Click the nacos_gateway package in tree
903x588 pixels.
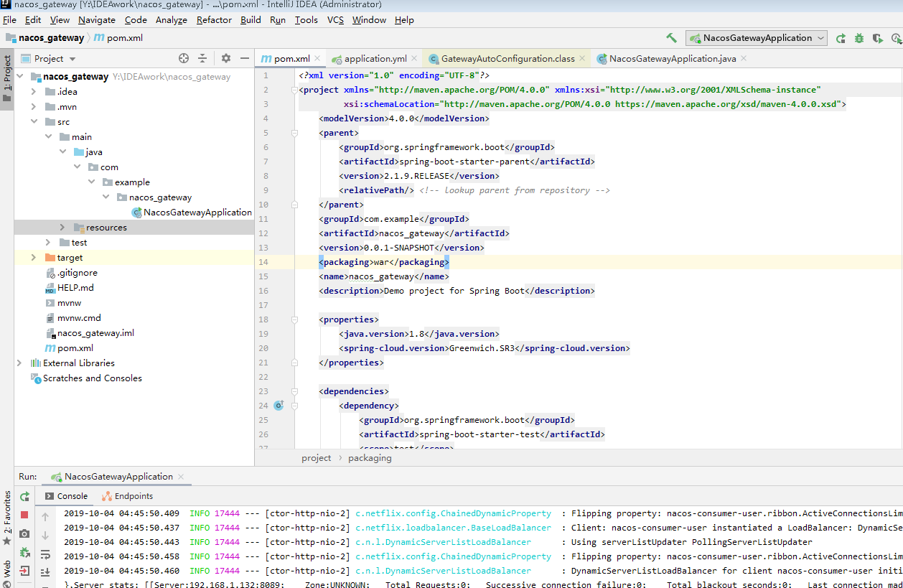pos(154,197)
